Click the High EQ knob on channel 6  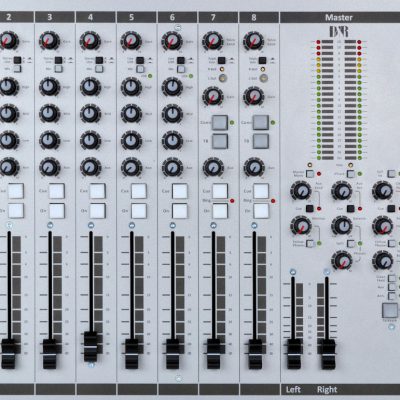(172, 87)
